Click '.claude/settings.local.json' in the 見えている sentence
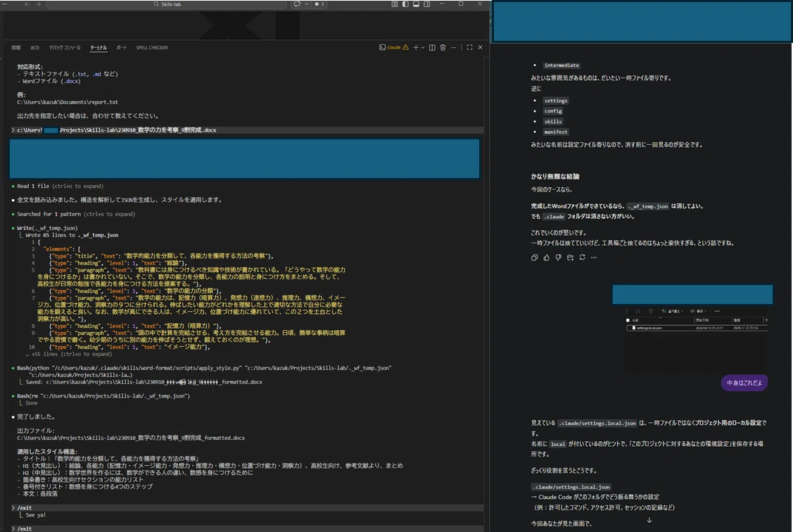The height and width of the screenshot is (532, 793). tap(597, 423)
